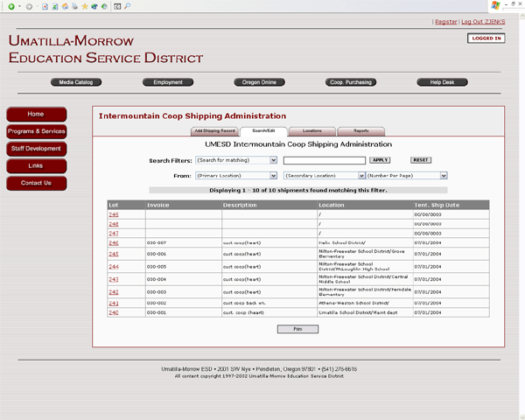The image size is (525, 420).
Task: Click Log Out ZJENKS link
Action: (x=483, y=21)
